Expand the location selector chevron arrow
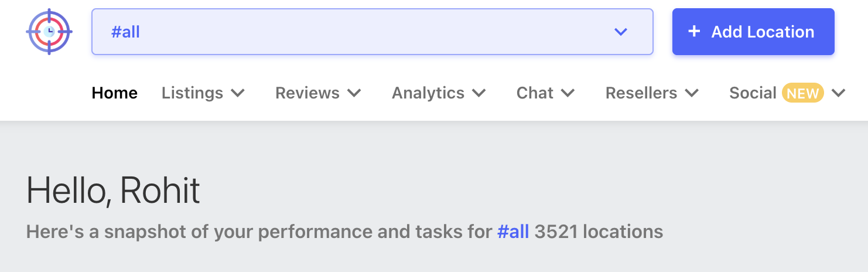 click(x=621, y=32)
